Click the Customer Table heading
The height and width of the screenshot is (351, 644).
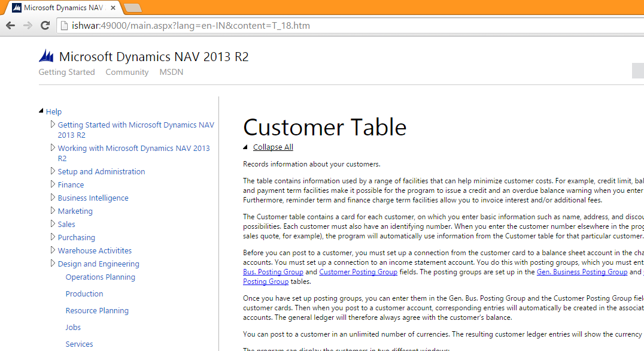[x=324, y=127]
